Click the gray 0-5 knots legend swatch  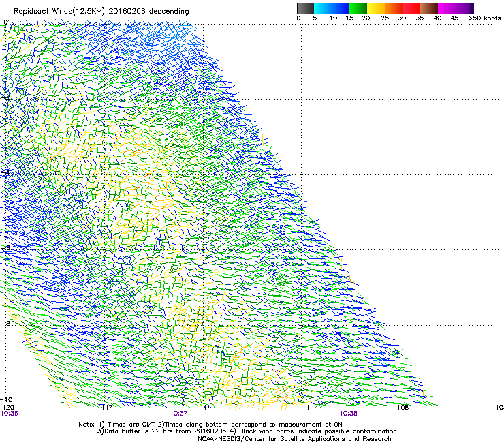click(305, 8)
